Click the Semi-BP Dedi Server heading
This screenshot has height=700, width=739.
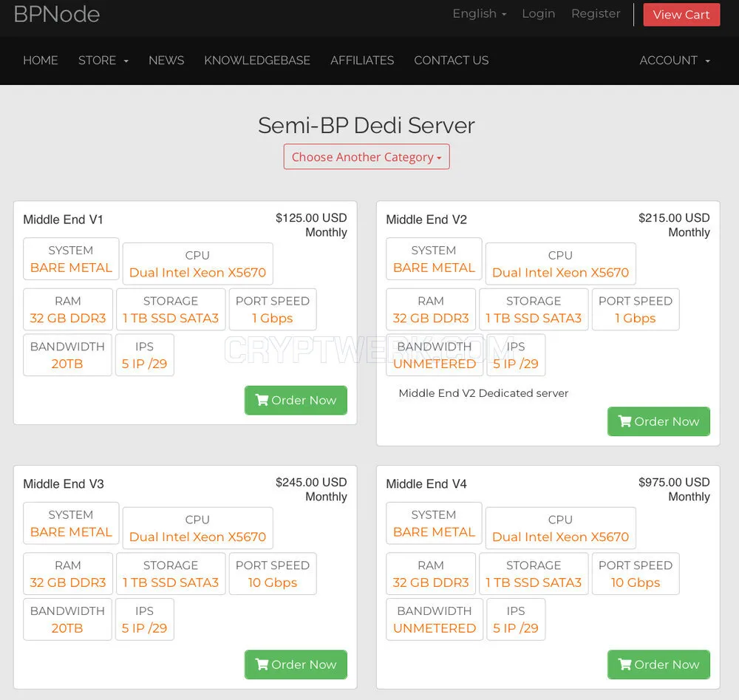[x=367, y=126]
